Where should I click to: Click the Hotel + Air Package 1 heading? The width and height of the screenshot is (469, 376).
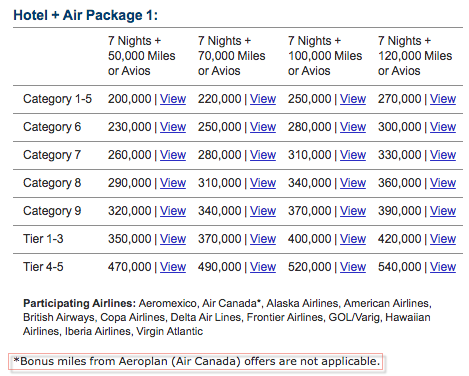(x=85, y=15)
